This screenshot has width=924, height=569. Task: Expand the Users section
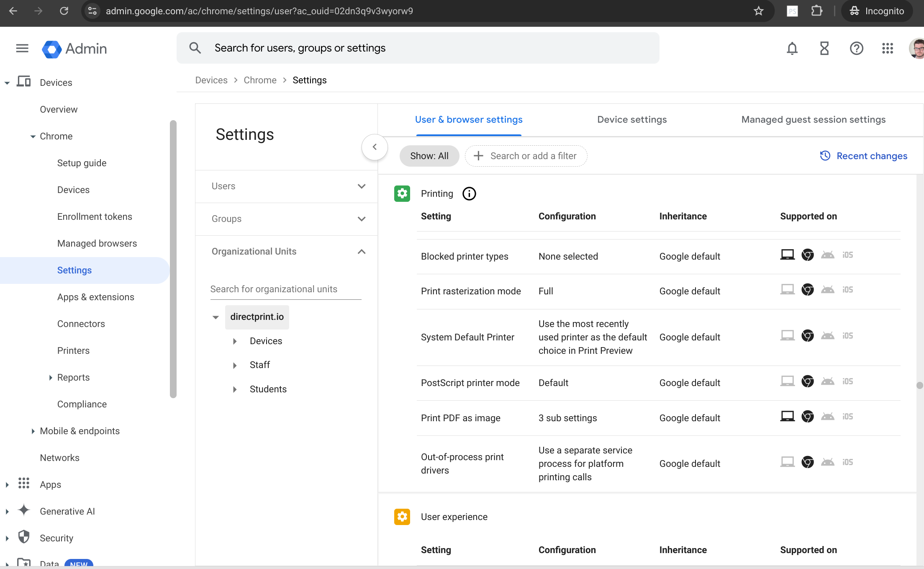(x=286, y=186)
